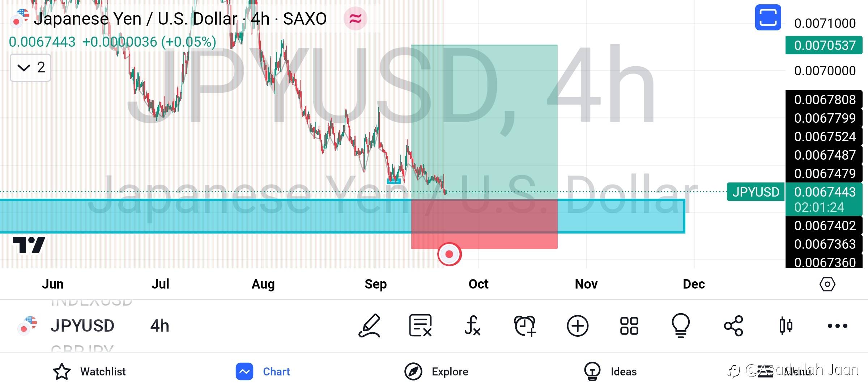Open the Ideas tab
This screenshot has width=868, height=391.
(x=610, y=371)
